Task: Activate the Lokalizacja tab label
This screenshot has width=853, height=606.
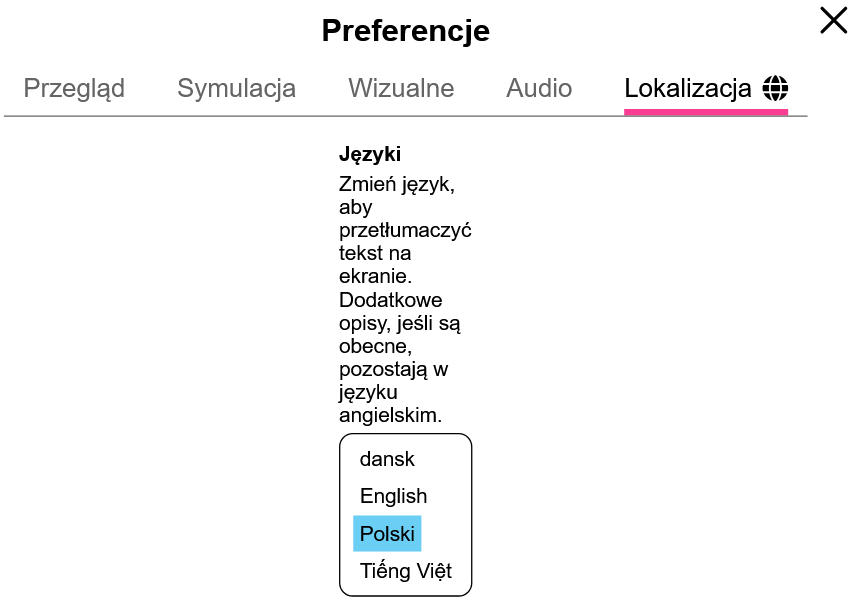Action: (x=688, y=88)
